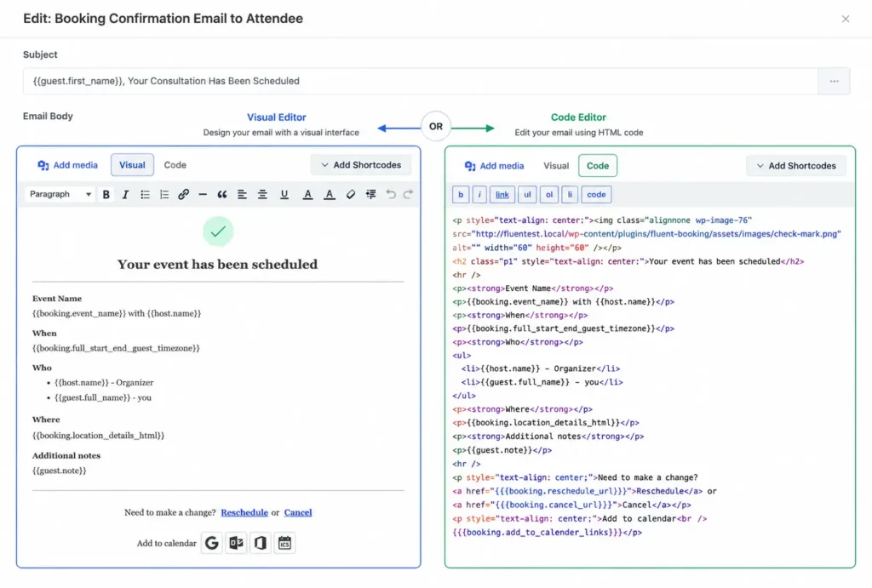Click the Google calendar icon
This screenshot has width=872, height=588.
tap(212, 543)
